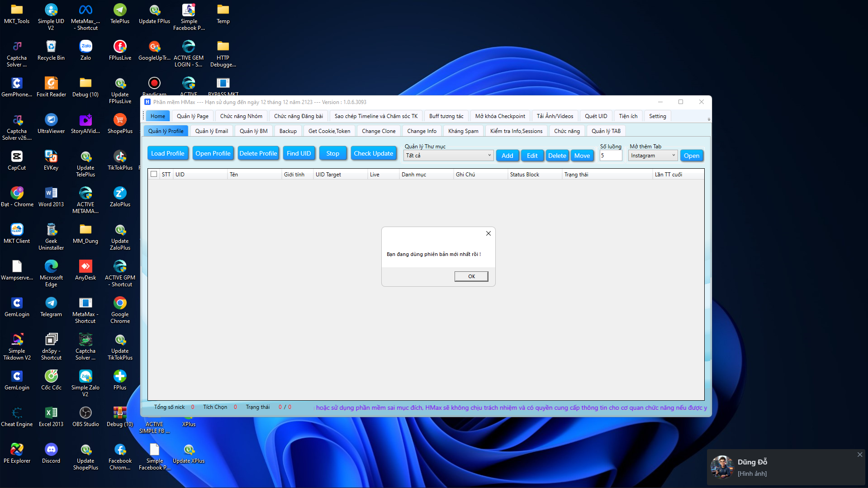This screenshot has height=488, width=868.
Task: Open AnyDesk desktop shortcut
Action: coord(85,270)
